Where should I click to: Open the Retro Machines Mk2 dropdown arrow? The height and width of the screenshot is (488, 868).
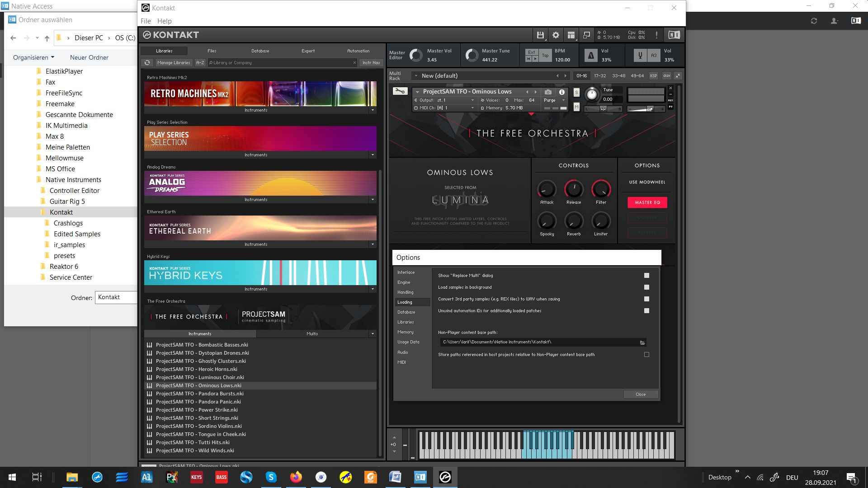point(373,110)
